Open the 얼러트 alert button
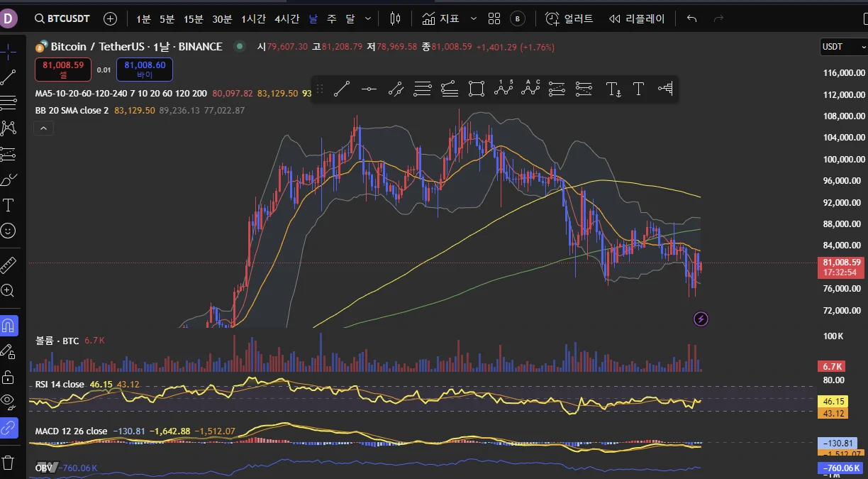The image size is (868, 479). pos(569,18)
